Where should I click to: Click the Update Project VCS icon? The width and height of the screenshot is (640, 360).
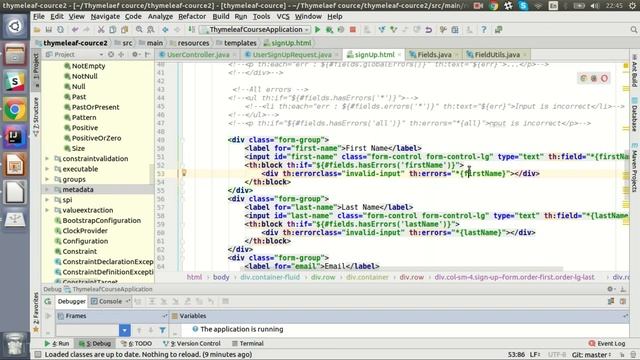coord(382,30)
